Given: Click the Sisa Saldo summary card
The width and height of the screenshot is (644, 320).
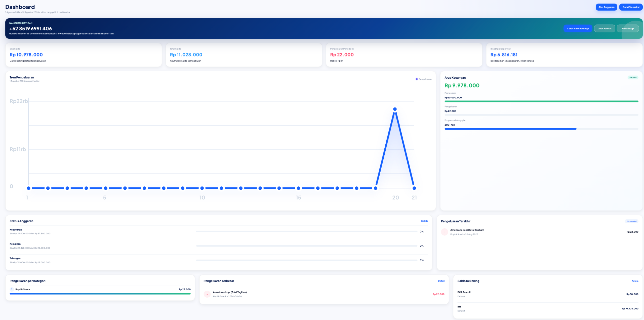Looking at the screenshot, I should tap(84, 55).
